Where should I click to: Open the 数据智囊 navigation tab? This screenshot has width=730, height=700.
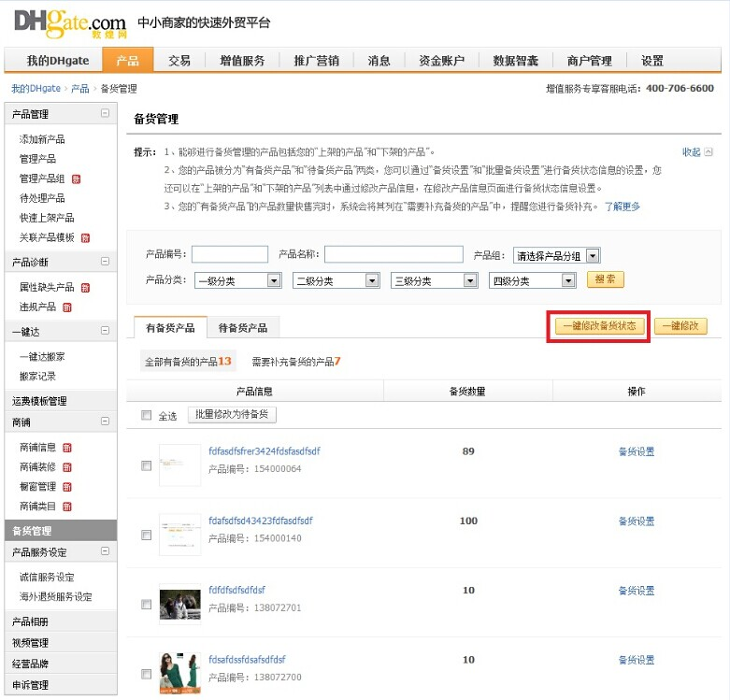tap(515, 61)
